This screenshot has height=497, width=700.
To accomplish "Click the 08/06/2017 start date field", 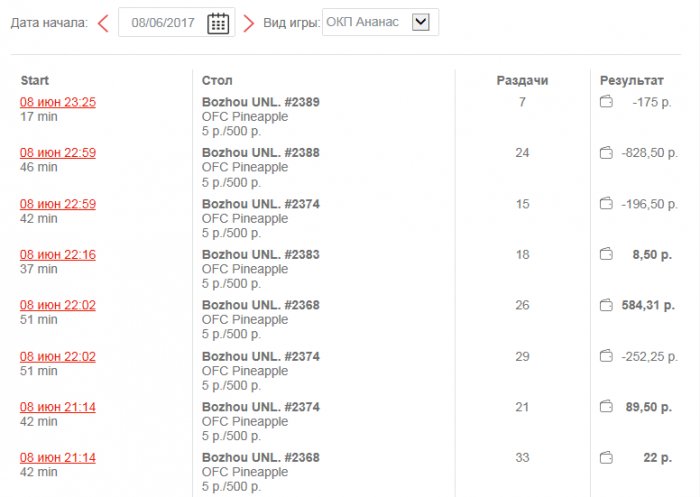I will [x=163, y=23].
